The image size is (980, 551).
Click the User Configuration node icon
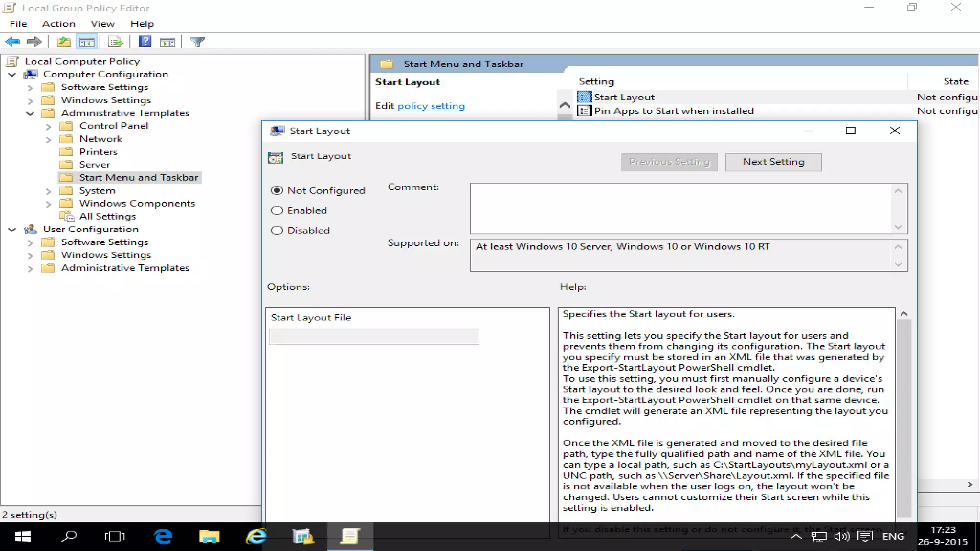pyautogui.click(x=31, y=229)
